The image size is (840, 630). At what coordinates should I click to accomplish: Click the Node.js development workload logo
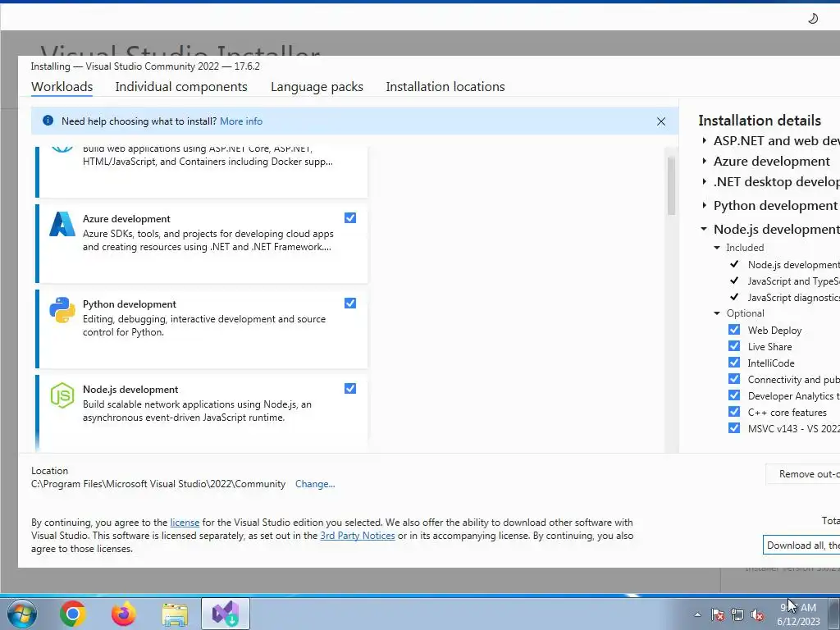click(62, 395)
